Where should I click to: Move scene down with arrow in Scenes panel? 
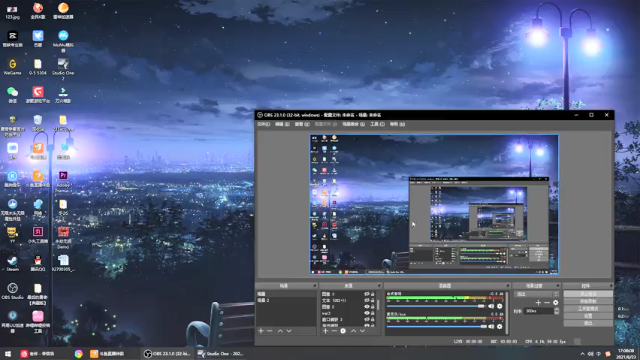pyautogui.click(x=289, y=331)
